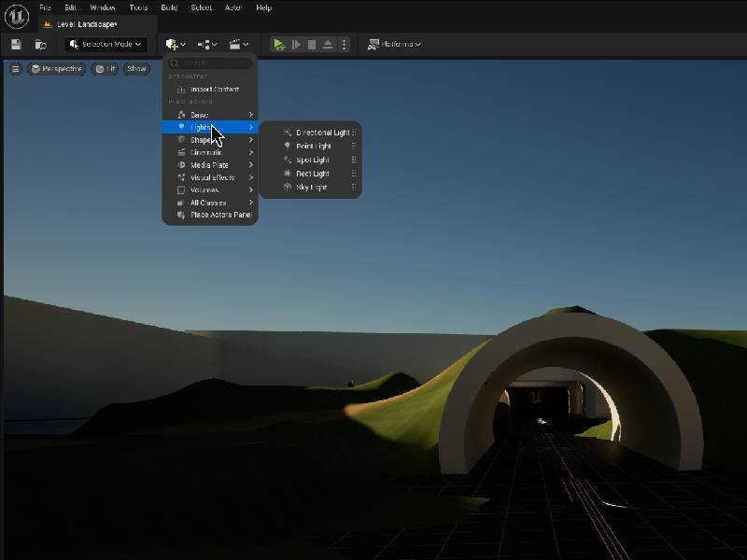The image size is (747, 560).
Task: Open the Help menu
Action: click(264, 7)
